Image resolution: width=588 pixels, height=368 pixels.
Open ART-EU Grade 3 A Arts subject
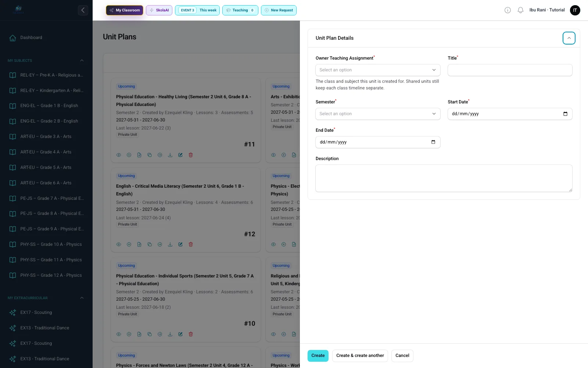pos(46,137)
